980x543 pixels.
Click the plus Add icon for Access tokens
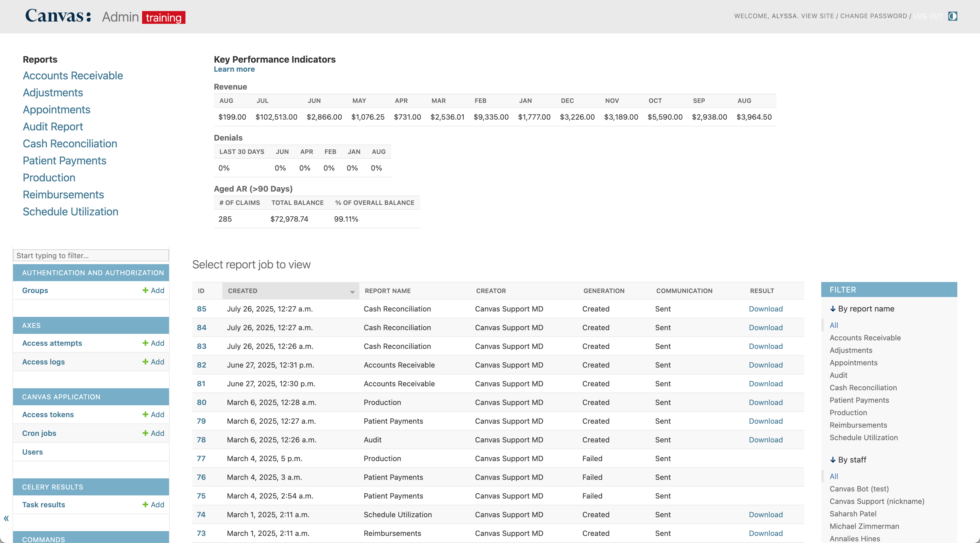coord(145,414)
